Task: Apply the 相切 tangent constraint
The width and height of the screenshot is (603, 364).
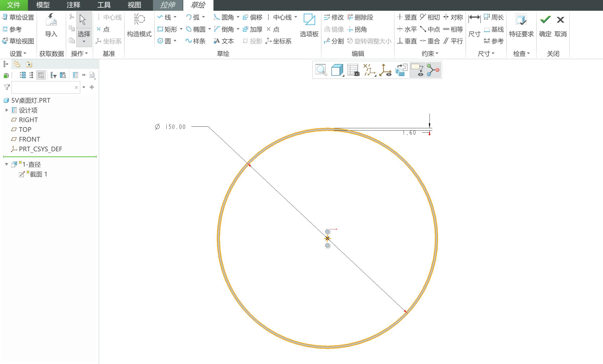Action: click(430, 17)
